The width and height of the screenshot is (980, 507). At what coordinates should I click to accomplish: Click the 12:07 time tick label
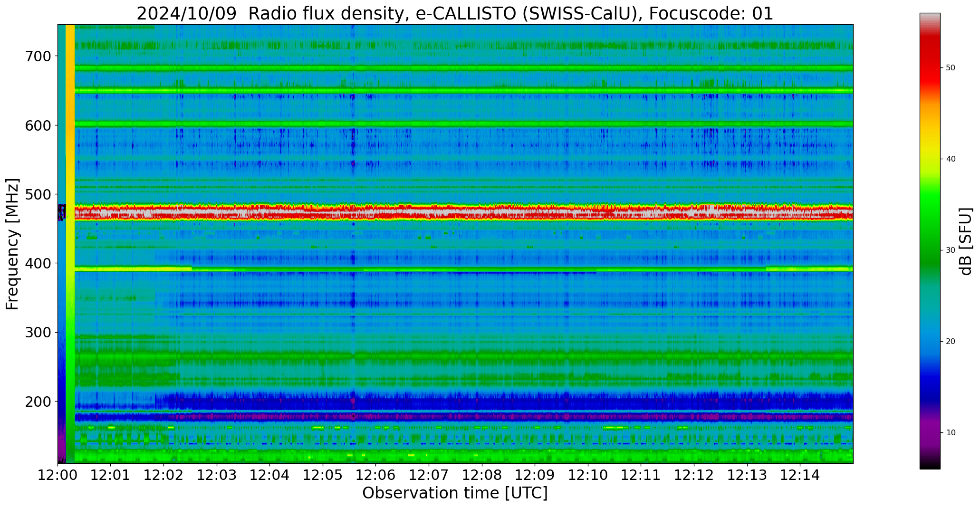429,475
